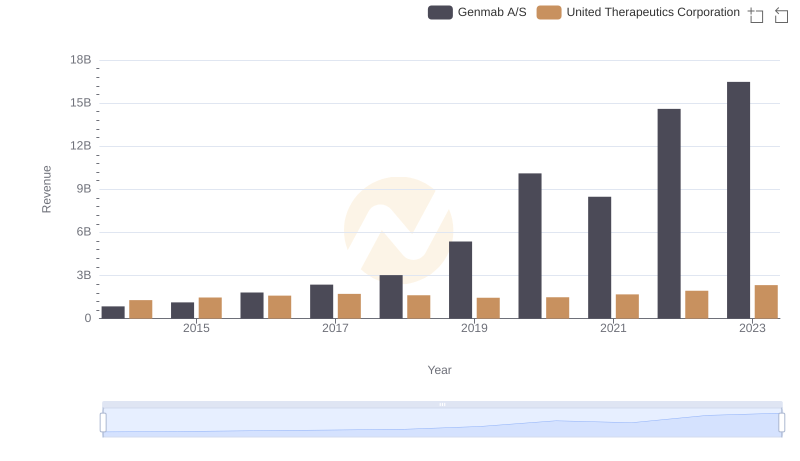
Task: Click the 15B y-axis label
Action: [x=81, y=103]
